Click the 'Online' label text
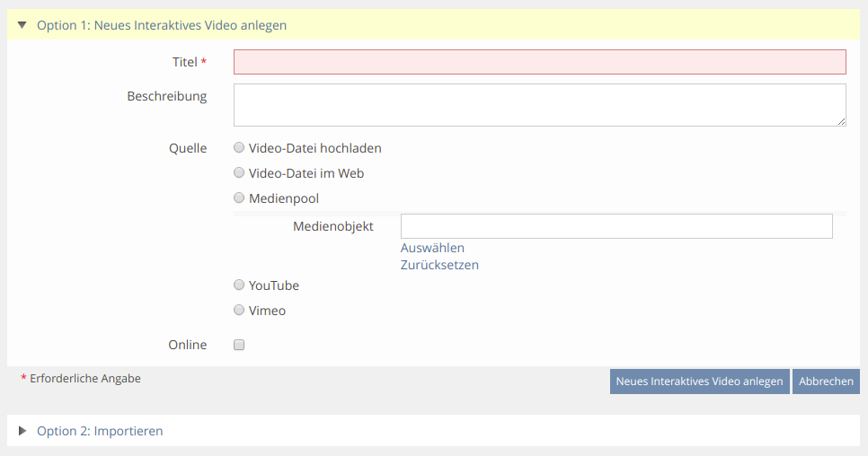The image size is (868, 456). 187,345
